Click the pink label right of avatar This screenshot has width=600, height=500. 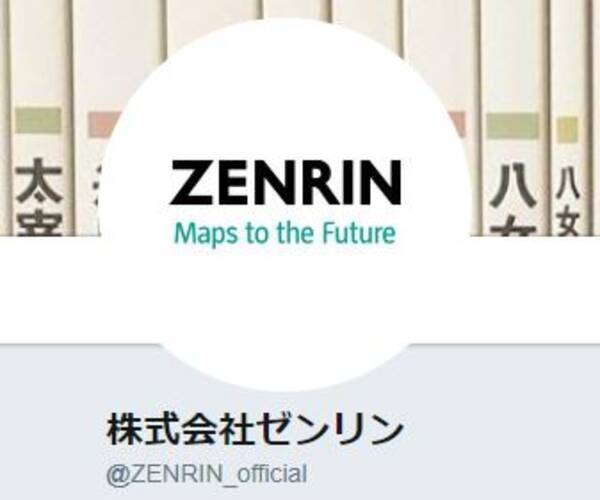pyautogui.click(x=458, y=124)
